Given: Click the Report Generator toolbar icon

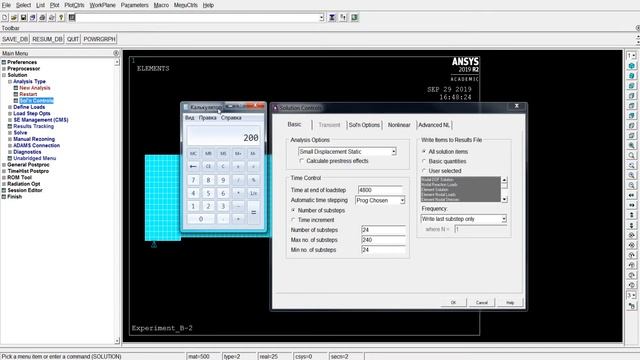Looking at the screenshot, I should (x=51, y=18).
